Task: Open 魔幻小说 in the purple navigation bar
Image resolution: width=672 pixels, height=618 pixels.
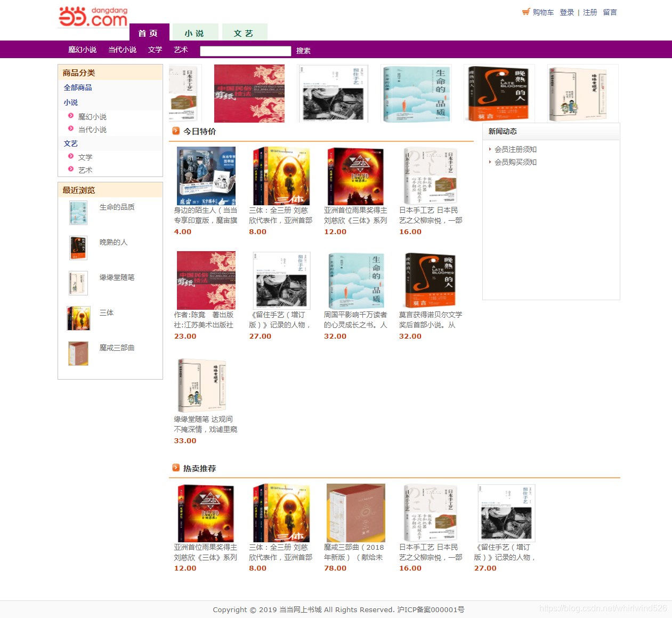Action: click(82, 50)
